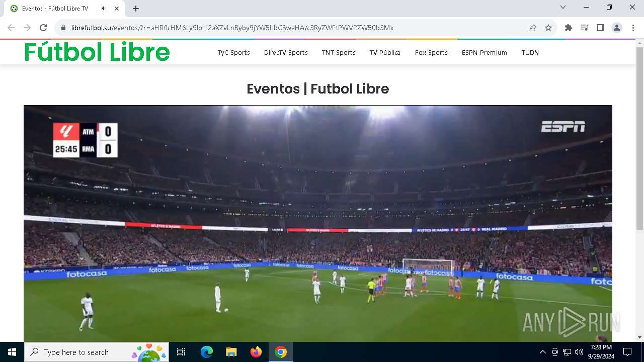
Task: View site info lock icon
Action: click(63, 28)
